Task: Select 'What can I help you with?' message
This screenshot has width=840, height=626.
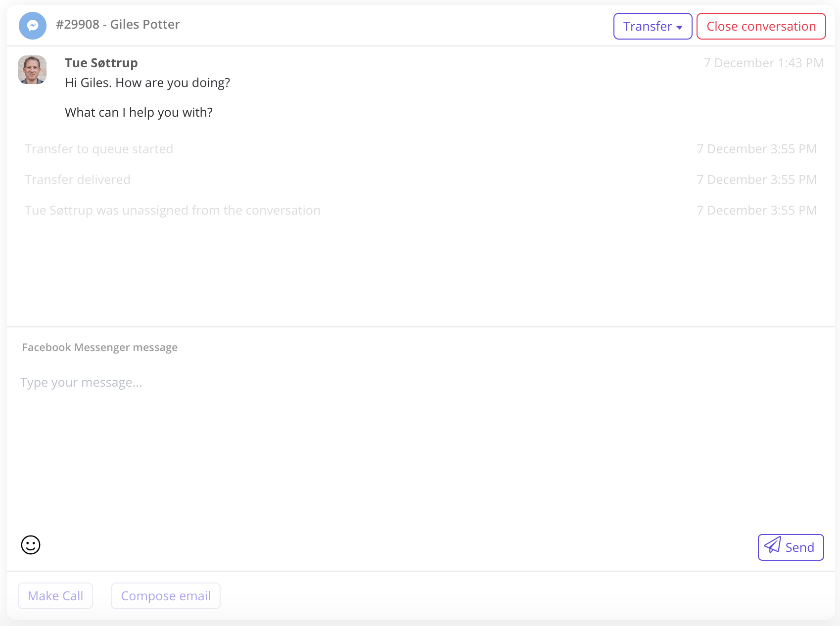Action: (139, 112)
